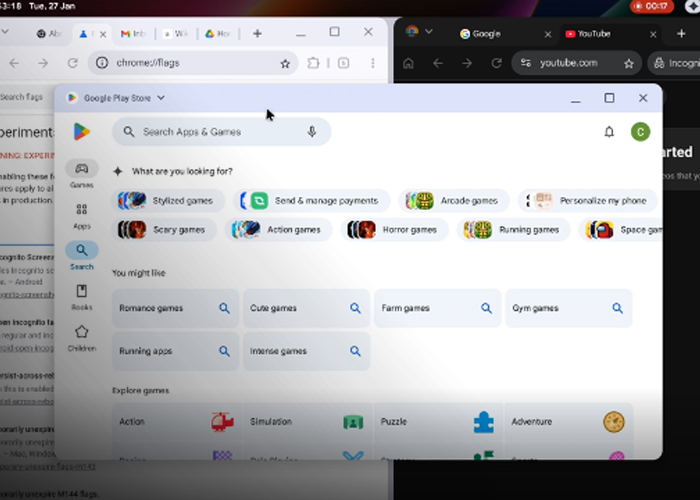Open Chrome three-dot menu in flags window

point(373,63)
